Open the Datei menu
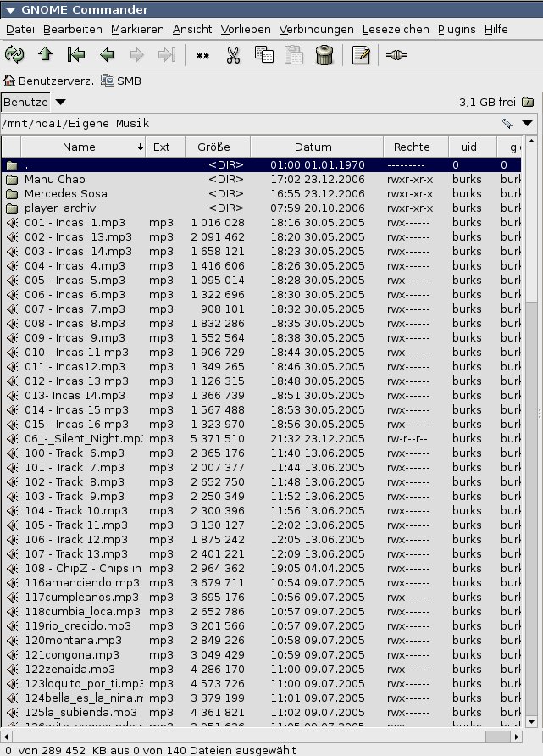543x756 pixels. pos(20,30)
